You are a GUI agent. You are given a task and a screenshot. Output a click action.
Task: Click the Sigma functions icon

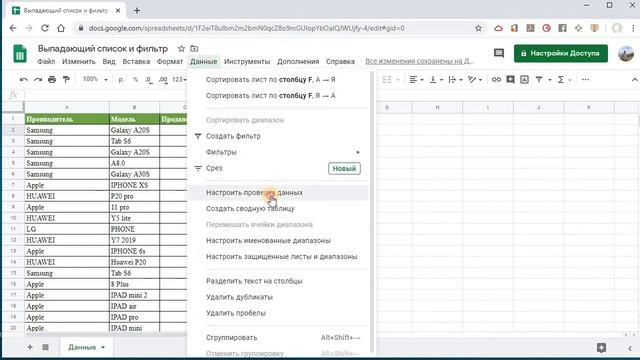click(561, 80)
